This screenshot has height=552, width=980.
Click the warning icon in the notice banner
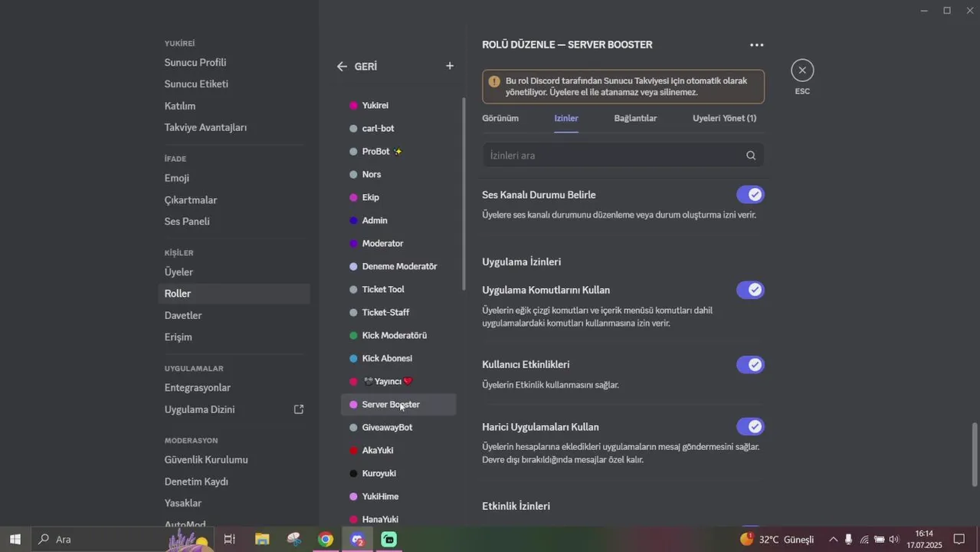[494, 81]
